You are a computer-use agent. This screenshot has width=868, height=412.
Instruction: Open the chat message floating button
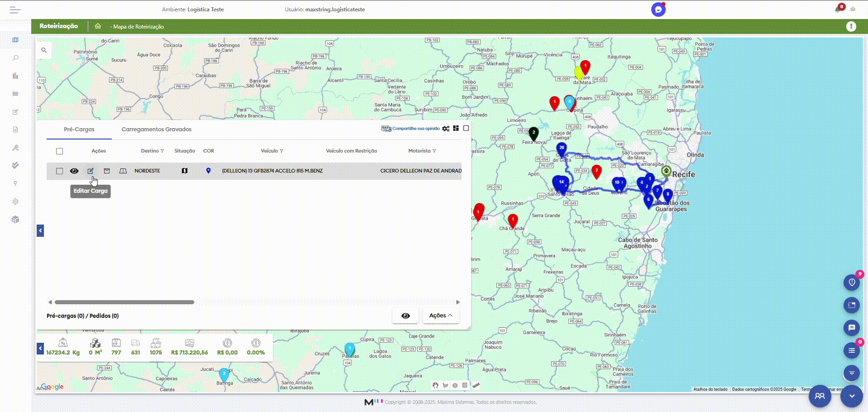851,327
